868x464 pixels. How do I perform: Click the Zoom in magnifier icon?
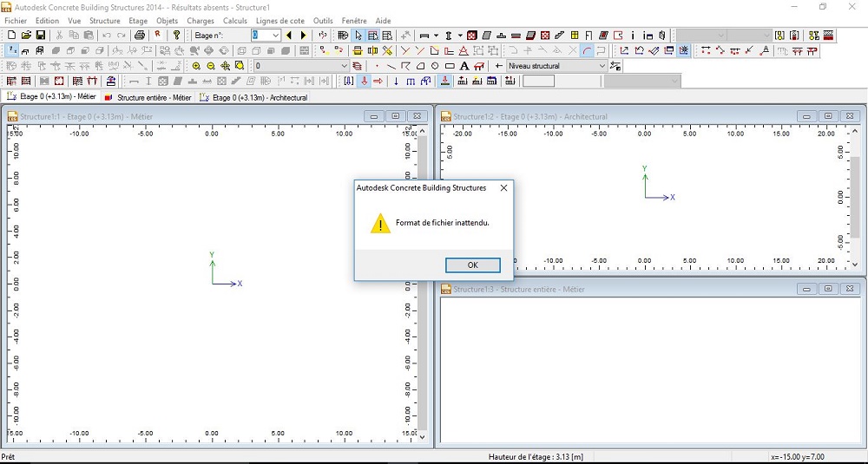click(196, 66)
